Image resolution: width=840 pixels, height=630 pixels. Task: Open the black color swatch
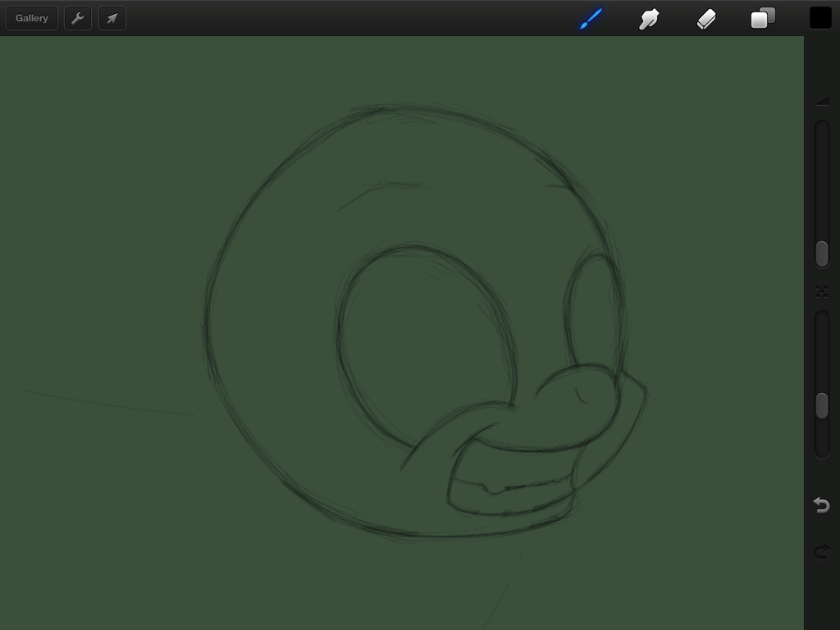click(820, 18)
